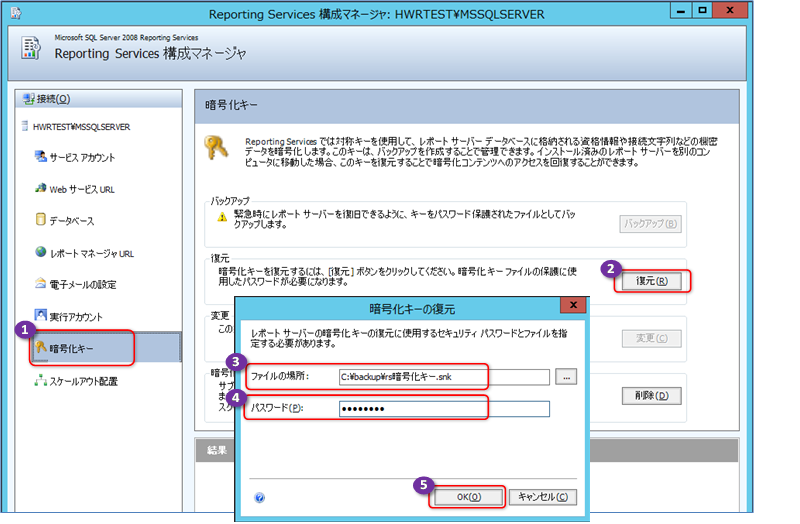Click the Service Account icon in the sidebar
Image resolution: width=800 pixels, height=524 pixels.
click(40, 156)
